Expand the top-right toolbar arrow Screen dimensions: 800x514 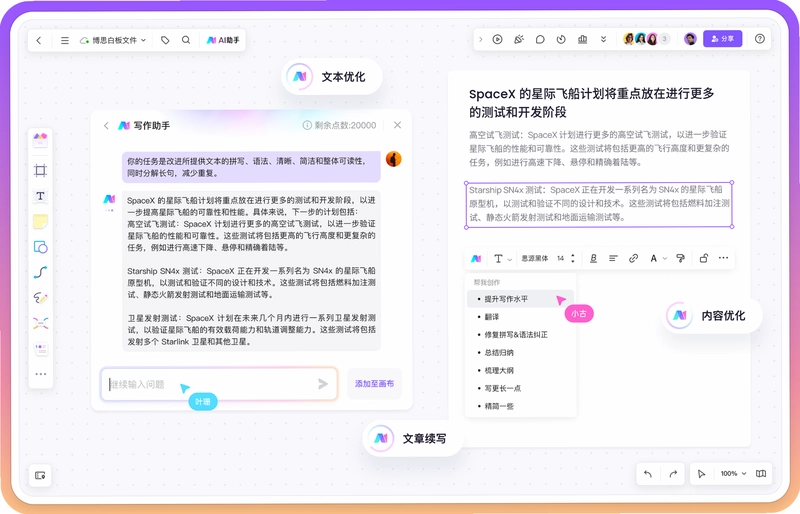coord(480,39)
